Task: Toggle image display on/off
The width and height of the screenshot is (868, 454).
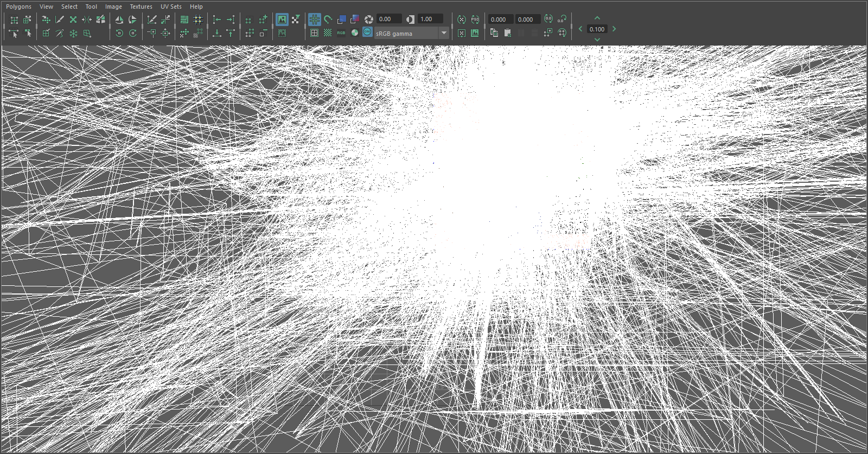Action: (282, 20)
